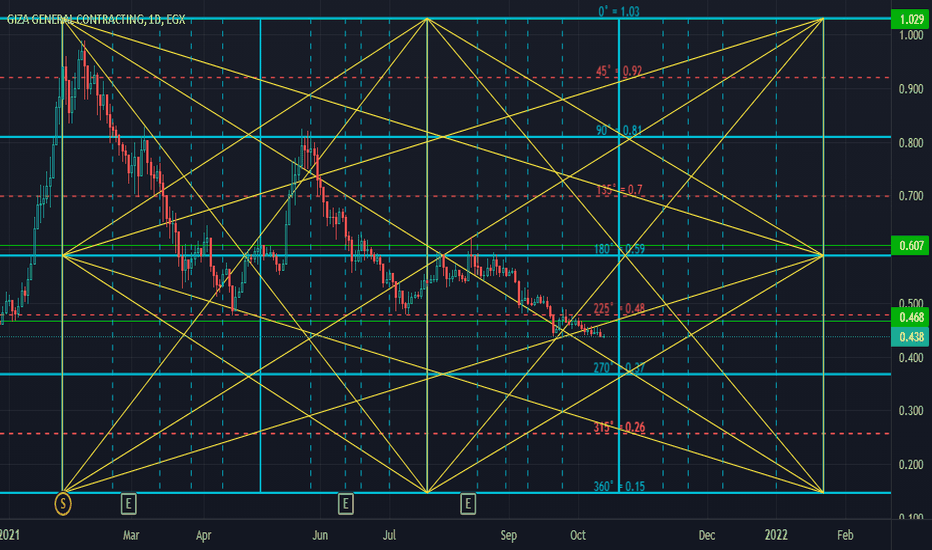
Task: Click the 0.400 price axis value
Action: point(911,357)
